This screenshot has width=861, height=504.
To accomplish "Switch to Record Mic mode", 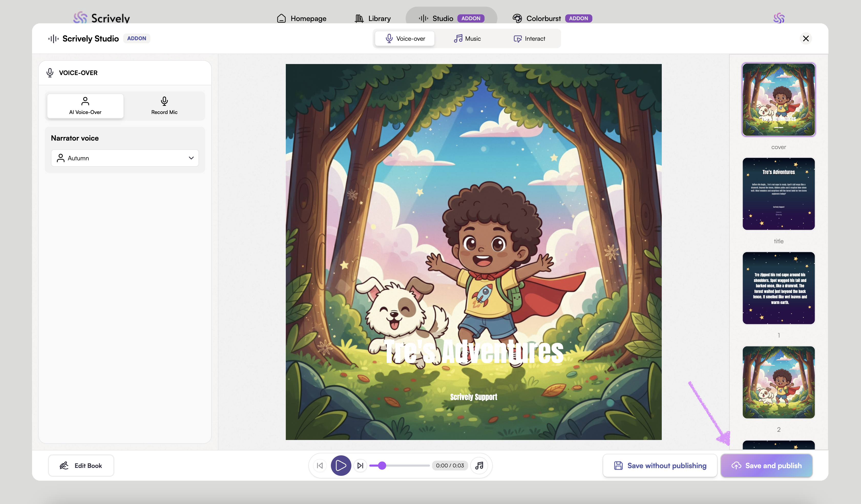I will click(x=164, y=106).
